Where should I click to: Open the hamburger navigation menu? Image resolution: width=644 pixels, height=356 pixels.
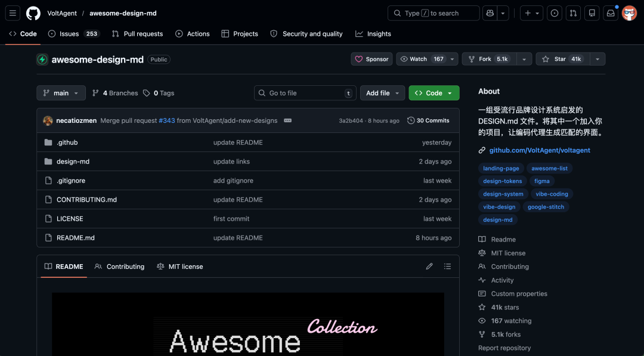point(13,13)
